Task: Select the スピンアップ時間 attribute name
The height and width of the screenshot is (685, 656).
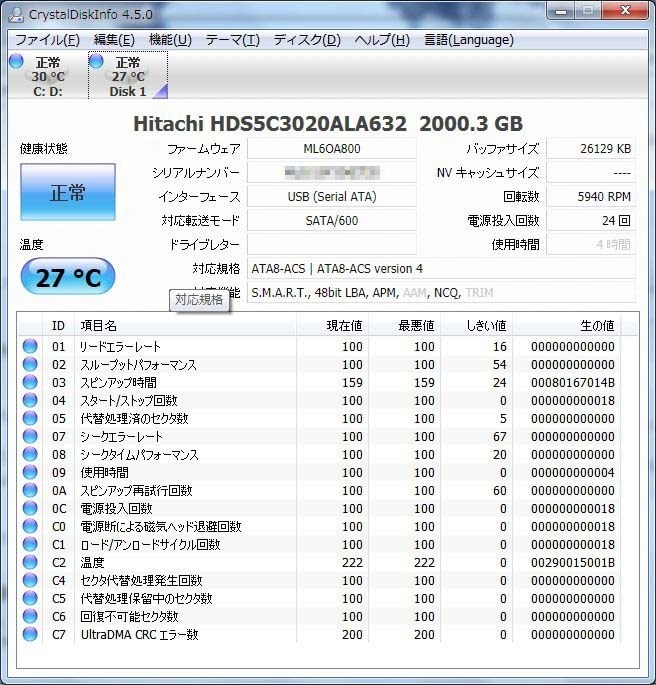Action: tap(118, 382)
